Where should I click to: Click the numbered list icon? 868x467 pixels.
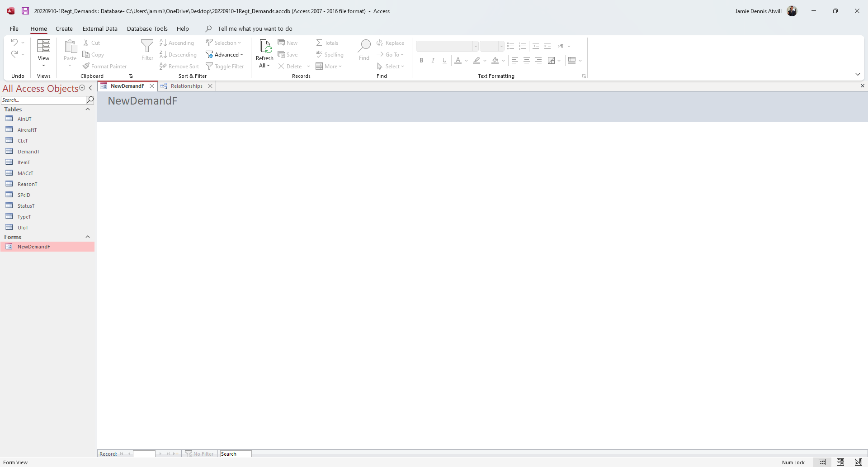click(x=523, y=46)
